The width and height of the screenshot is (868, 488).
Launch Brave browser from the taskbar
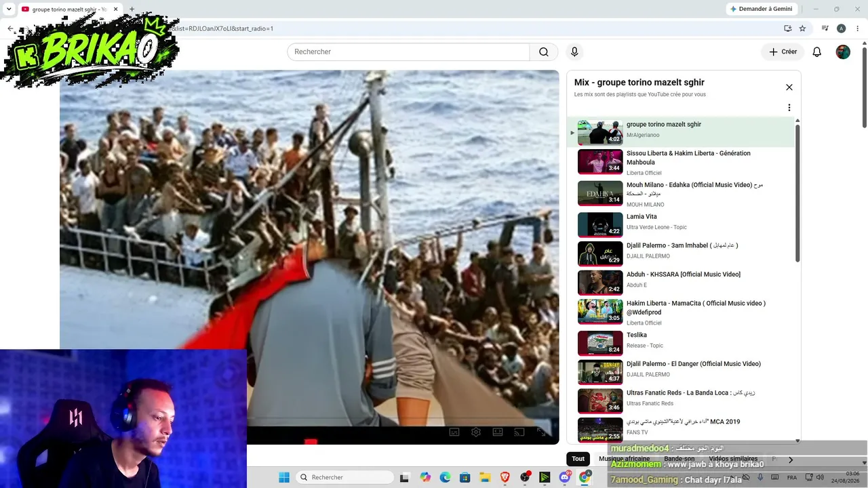coord(505,477)
